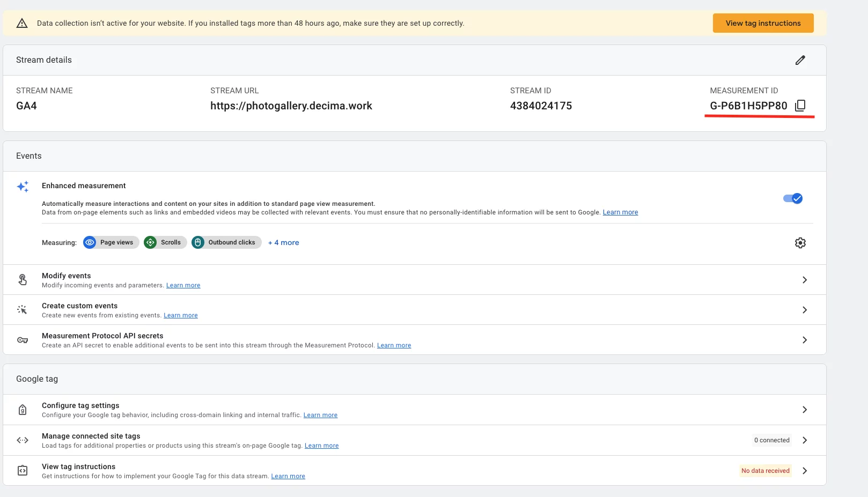Open the Enhanced measurement settings gear
This screenshot has height=497, width=868.
click(x=800, y=242)
